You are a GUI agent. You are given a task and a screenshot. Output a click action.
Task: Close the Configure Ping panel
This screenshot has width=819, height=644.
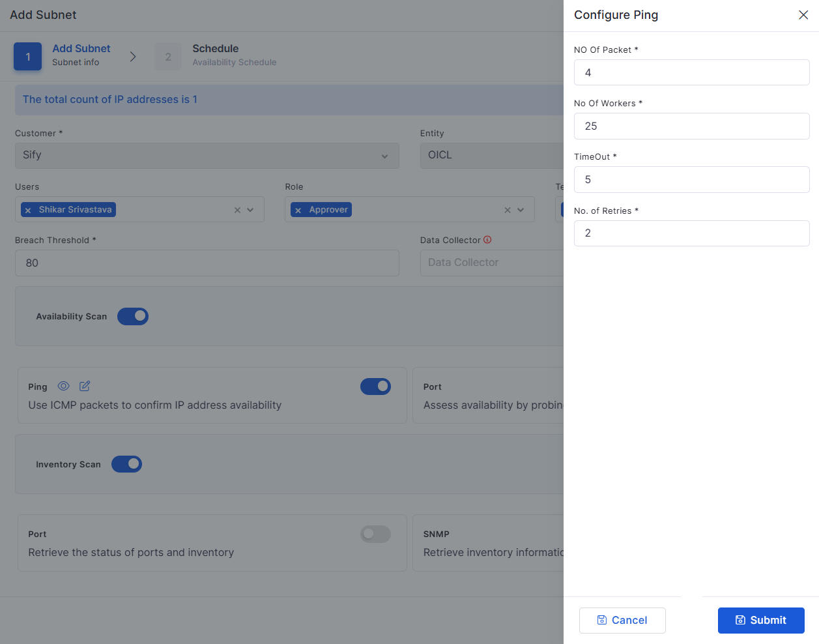point(803,15)
